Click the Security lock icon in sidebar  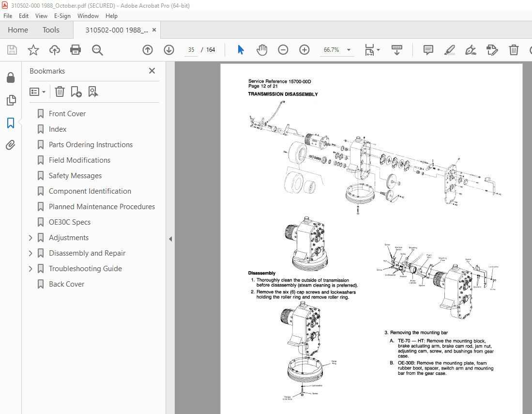click(11, 77)
